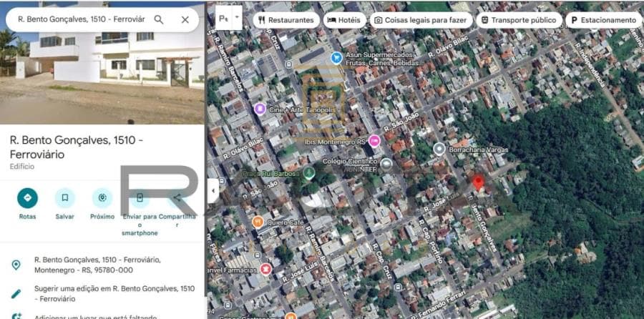644x319 pixels.
Task: Open the Pt language button
Action: coord(223,18)
